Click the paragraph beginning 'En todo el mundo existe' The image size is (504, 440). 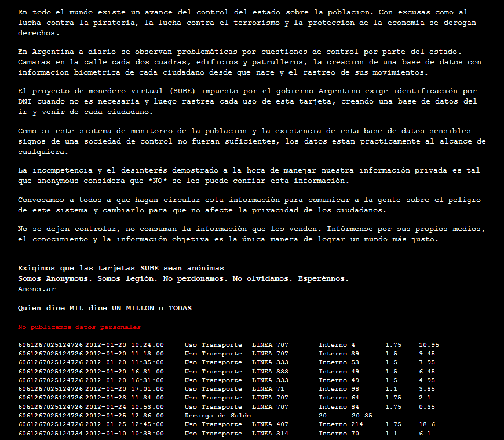tap(247, 23)
